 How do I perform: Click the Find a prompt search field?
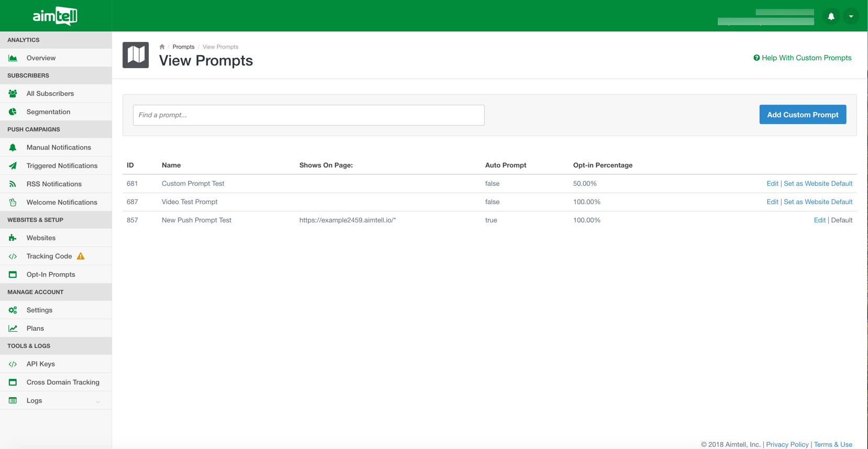point(308,115)
